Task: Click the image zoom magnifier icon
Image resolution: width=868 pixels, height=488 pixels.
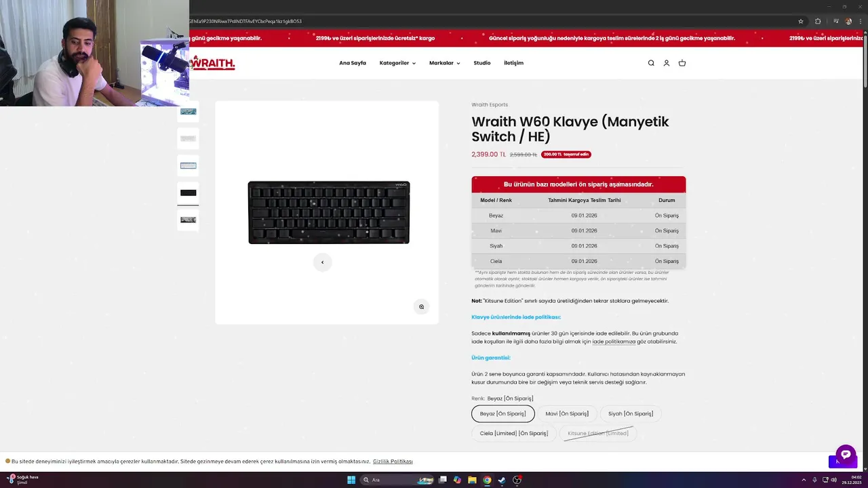Action: [421, 307]
